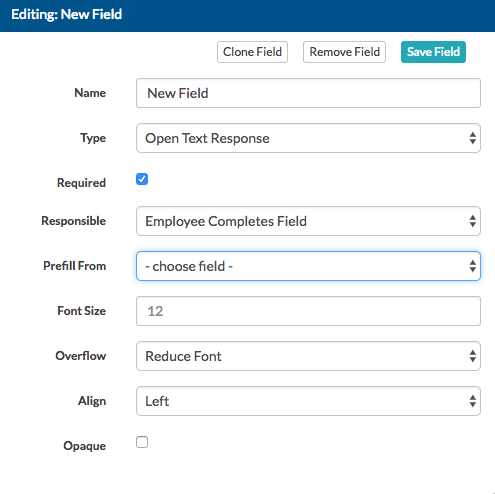Uncheck the Required checkbox
Viewport: 495px width, 494px height.
pos(142,179)
